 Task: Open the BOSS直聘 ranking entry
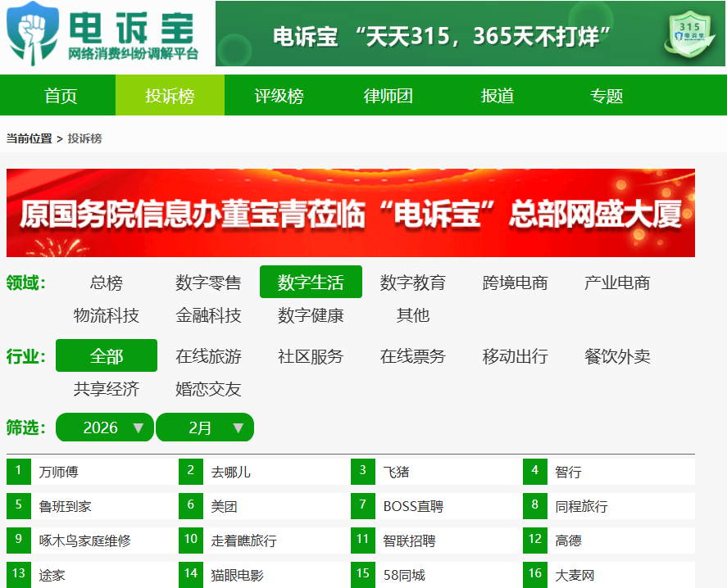coord(413,506)
